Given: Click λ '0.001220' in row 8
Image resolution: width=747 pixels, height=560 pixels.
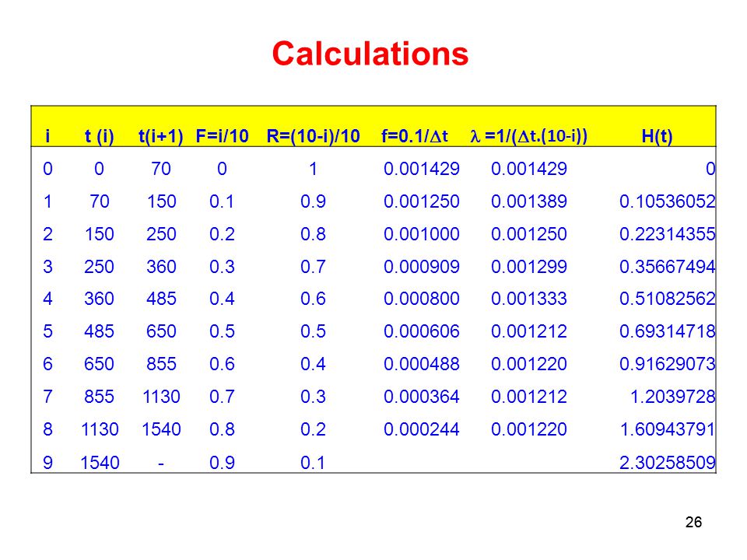Looking at the screenshot, I should [529, 429].
